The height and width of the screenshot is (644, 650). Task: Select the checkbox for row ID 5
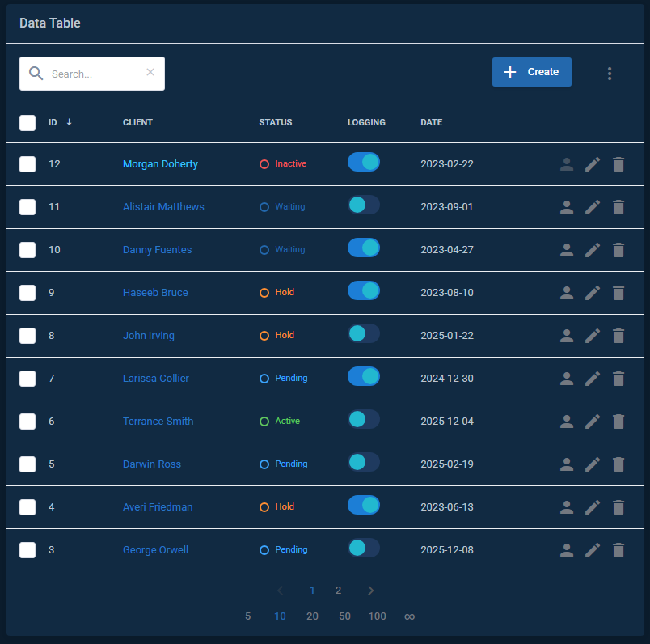[27, 464]
